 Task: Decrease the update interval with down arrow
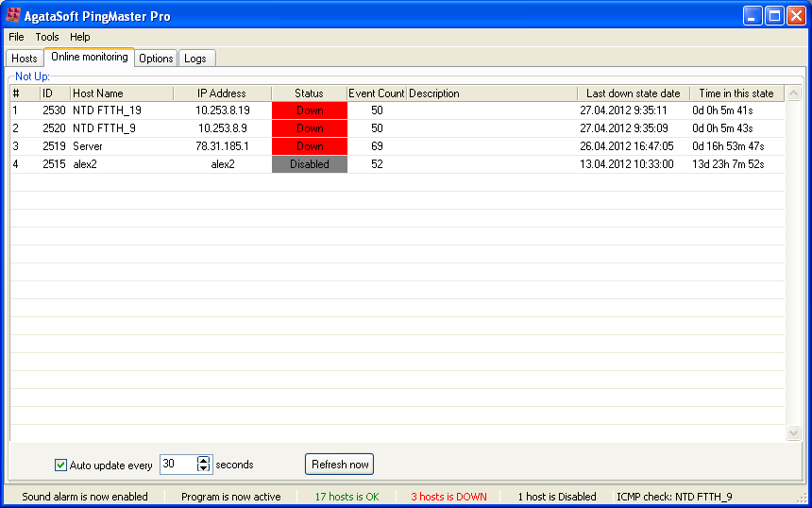[x=204, y=468]
